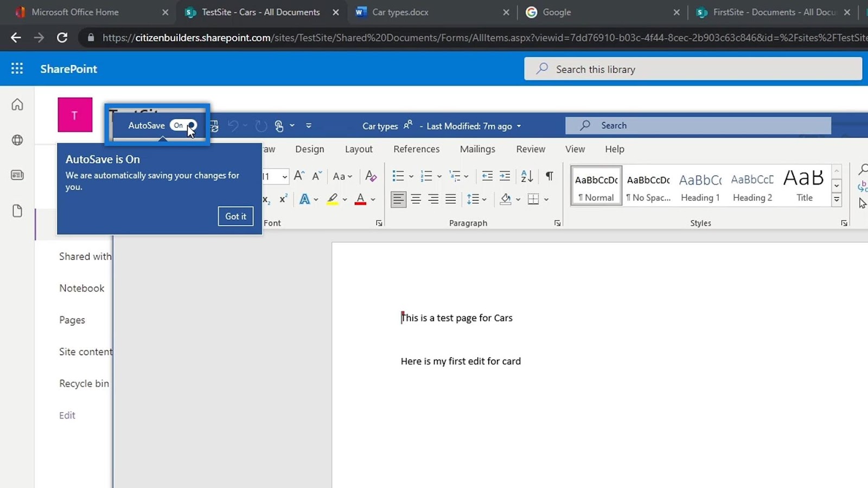The image size is (868, 488).
Task: Toggle the AutoSave switch off
Action: (183, 125)
